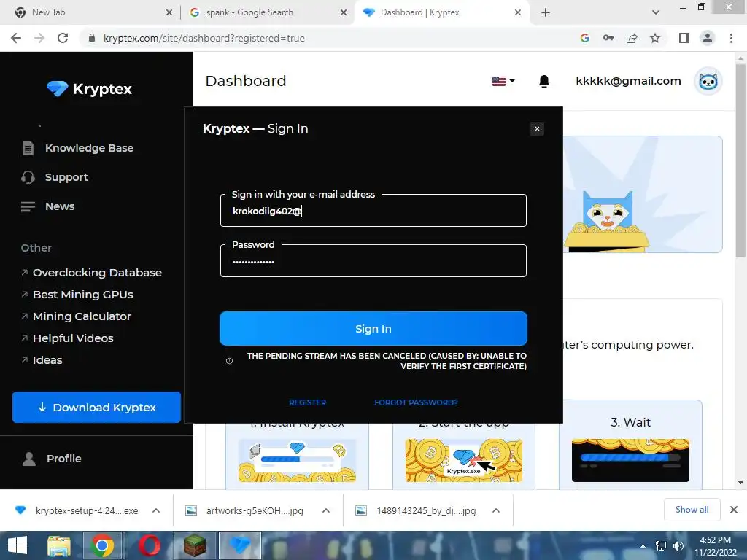Click the Kryptex taskbar icon
The image size is (747, 560).
239,545
